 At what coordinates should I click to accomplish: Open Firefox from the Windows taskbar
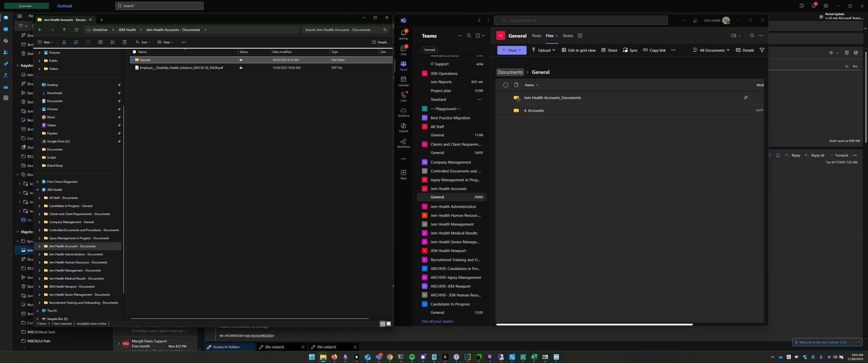pos(334,357)
